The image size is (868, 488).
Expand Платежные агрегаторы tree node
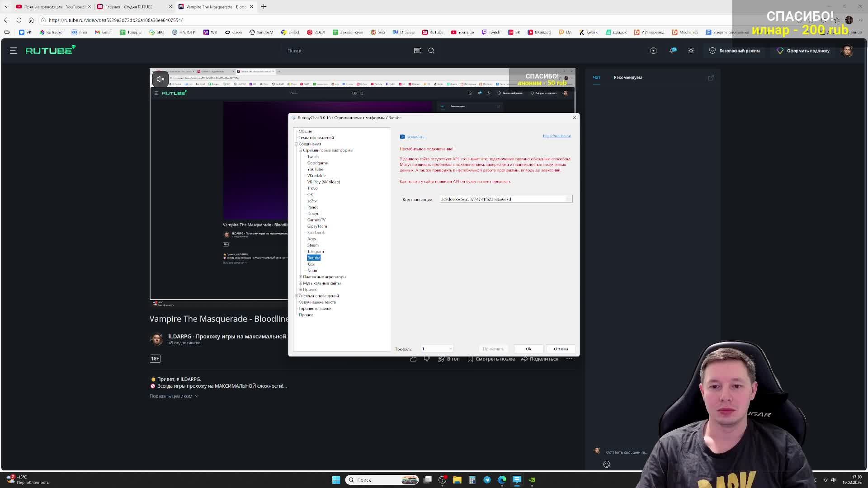[301, 277]
